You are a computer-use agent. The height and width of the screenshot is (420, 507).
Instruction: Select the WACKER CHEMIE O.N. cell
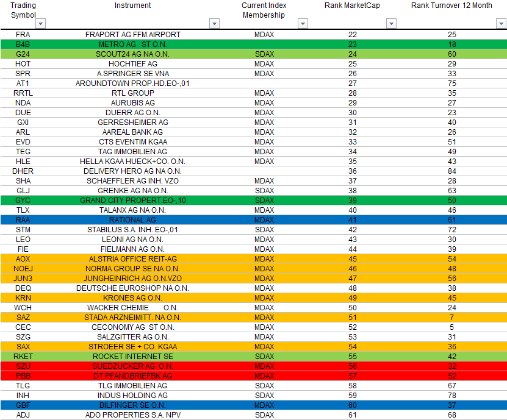133,308
